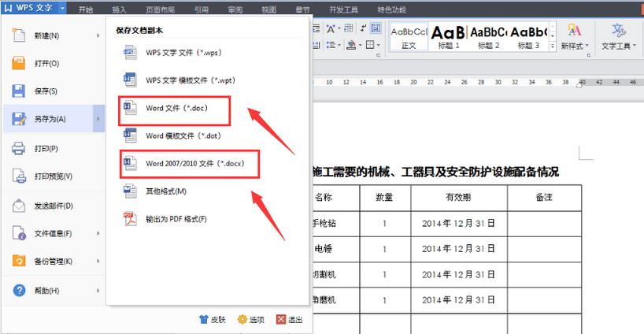Viewport: 644px width, 334px height.
Task: Expand the 备份管理(K) submenu arrow
Action: [98, 261]
